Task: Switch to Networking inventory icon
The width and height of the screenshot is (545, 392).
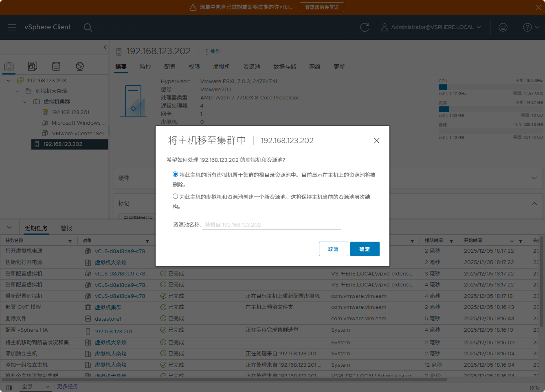Action: click(80, 66)
